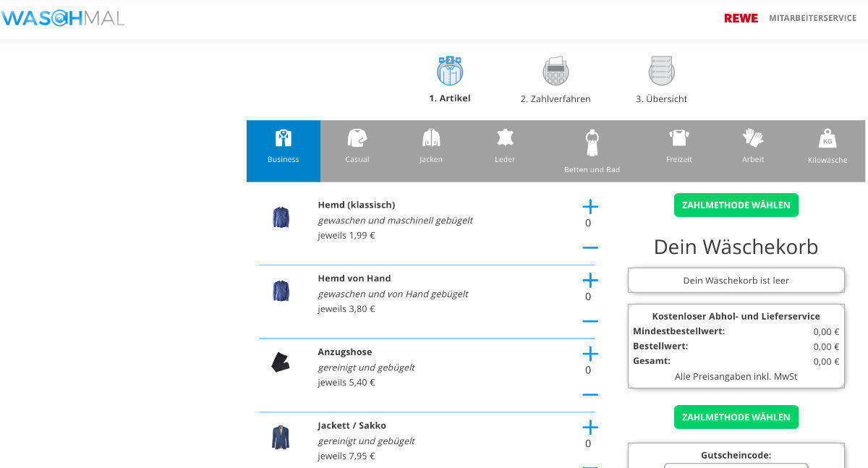868x468 pixels.
Task: Increase quantity of Hemd (klassisch)
Action: (590, 206)
